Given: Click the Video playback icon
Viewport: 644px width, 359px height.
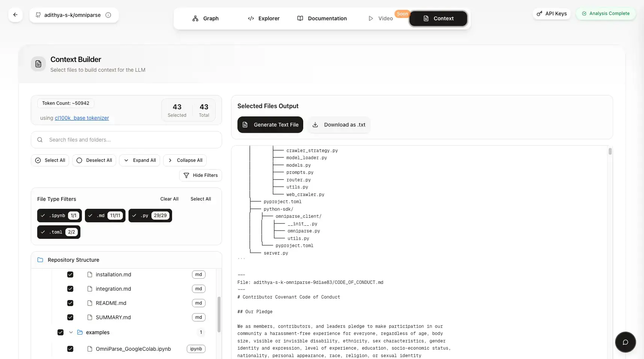Looking at the screenshot, I should click(370, 18).
